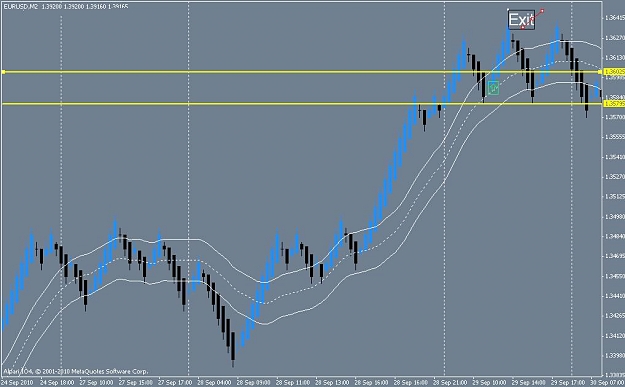Click the 29 Sep 10:00 time label
Viewport: 625px width, 387px height.
[489, 382]
